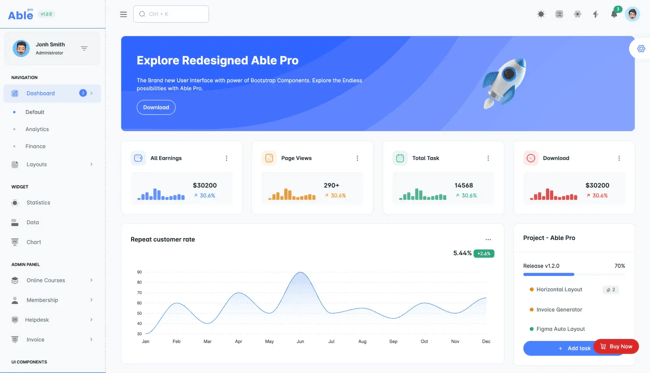650x373 pixels.
Task: Click the Online Courses icon
Action: click(15, 281)
